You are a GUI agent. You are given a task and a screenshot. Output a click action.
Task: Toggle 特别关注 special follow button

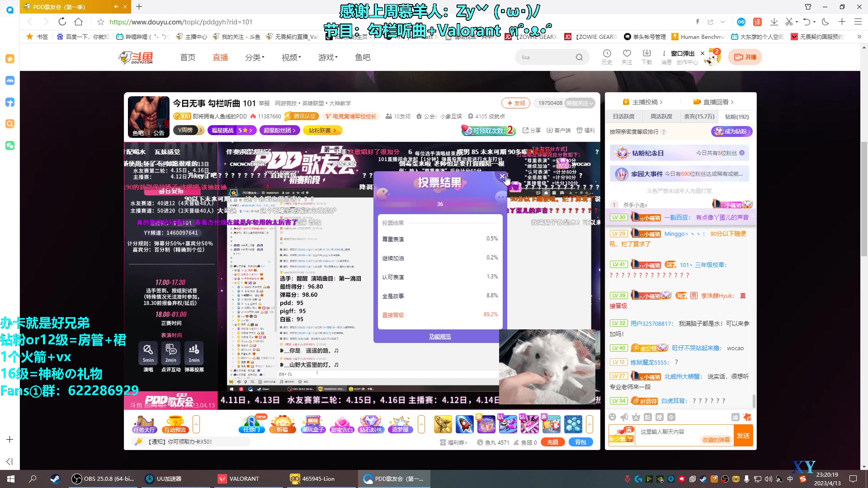(579, 103)
